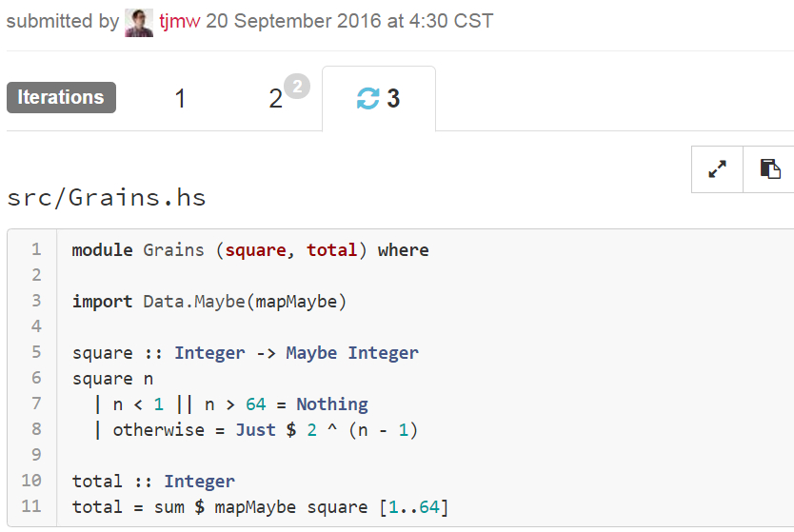The image size is (794, 532).
Task: Click line number 1 in the gutter
Action: point(35,250)
